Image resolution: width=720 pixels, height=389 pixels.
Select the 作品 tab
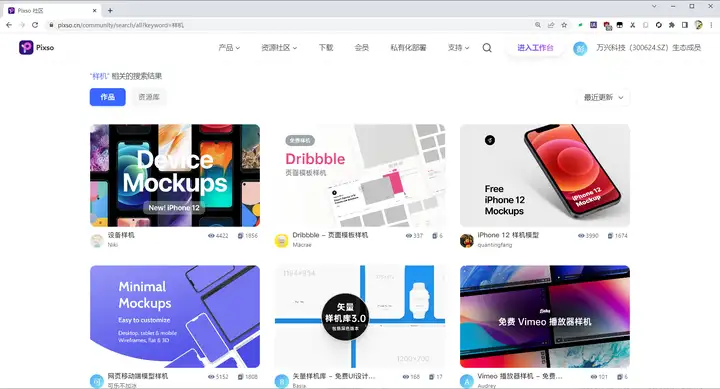coord(107,97)
